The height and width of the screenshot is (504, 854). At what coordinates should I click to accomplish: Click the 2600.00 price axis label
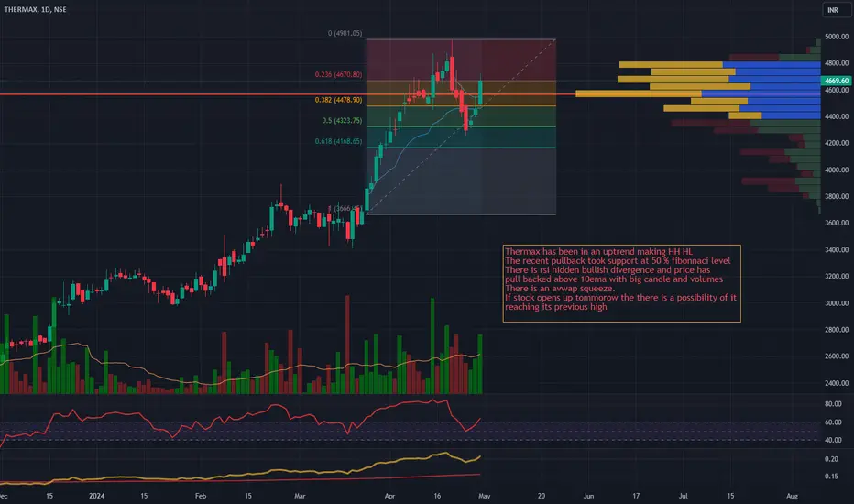point(837,356)
